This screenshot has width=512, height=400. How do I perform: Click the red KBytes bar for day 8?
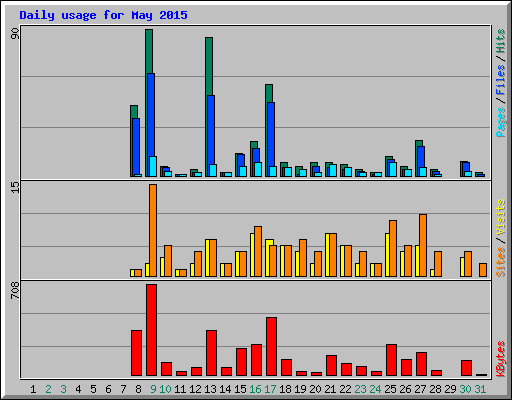(136, 353)
